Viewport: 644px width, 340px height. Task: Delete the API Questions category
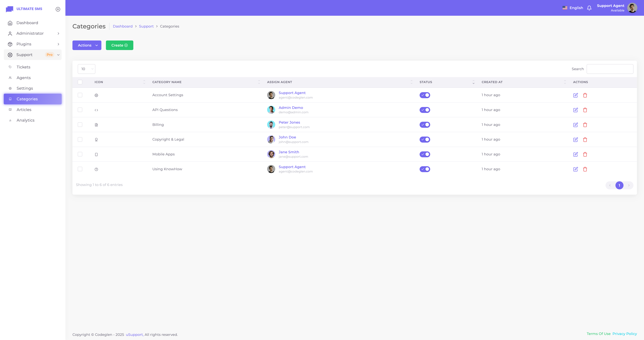(585, 110)
